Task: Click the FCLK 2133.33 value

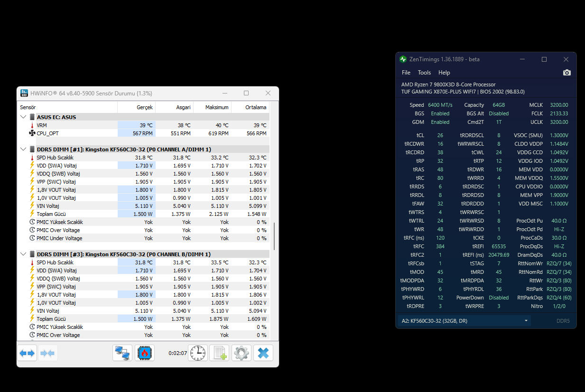Action: [x=559, y=113]
